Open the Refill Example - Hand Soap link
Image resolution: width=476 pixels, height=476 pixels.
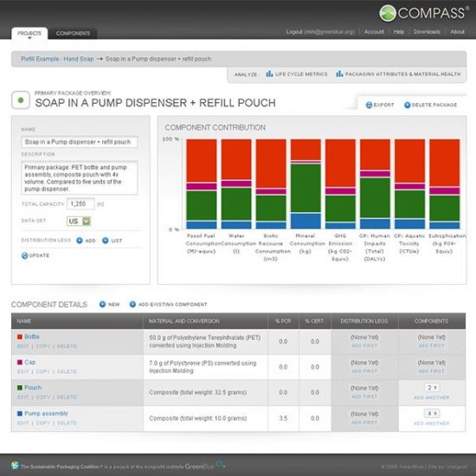[57, 59]
